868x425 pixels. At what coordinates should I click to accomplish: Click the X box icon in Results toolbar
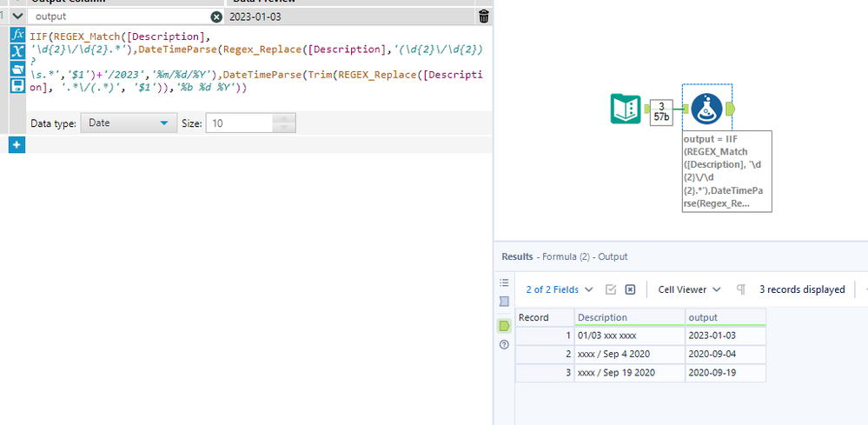coord(630,289)
